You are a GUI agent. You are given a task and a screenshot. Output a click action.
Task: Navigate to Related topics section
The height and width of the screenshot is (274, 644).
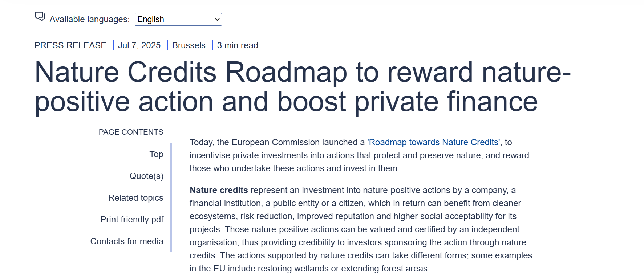point(135,198)
